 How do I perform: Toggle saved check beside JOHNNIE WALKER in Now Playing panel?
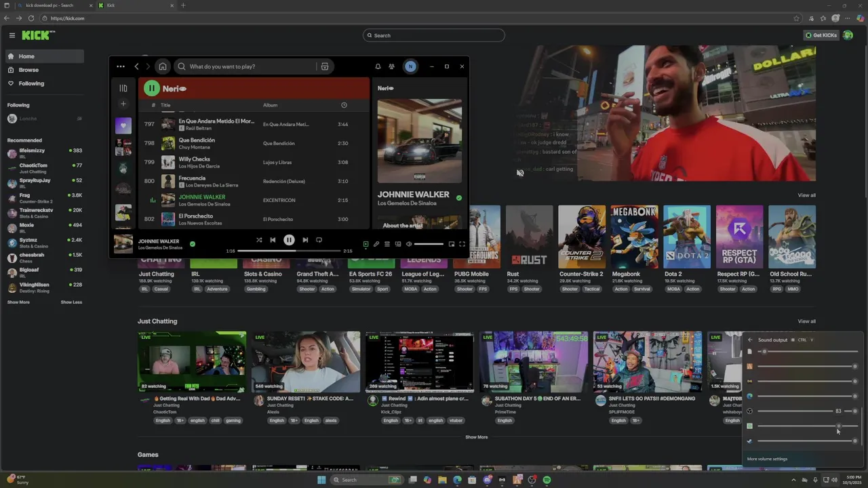[459, 198]
